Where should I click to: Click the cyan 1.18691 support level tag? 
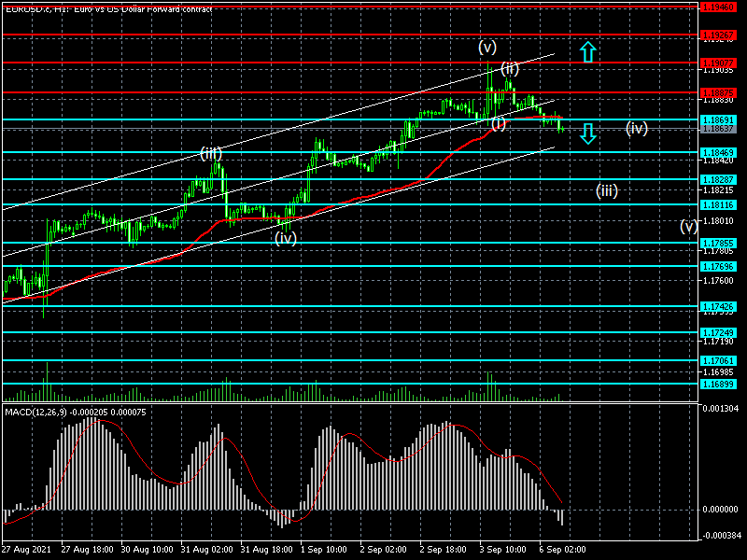coord(719,120)
